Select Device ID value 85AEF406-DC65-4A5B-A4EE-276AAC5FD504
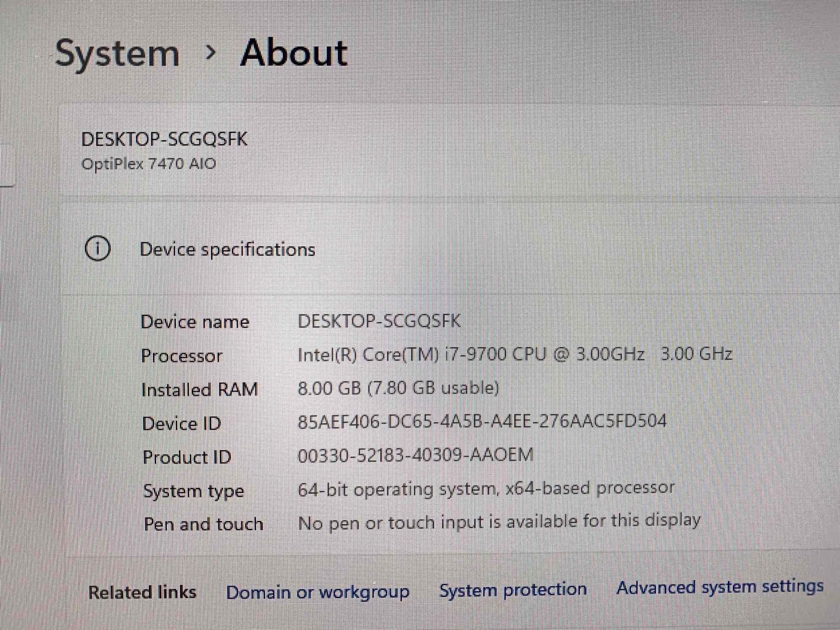This screenshot has height=630, width=840. pos(482,421)
